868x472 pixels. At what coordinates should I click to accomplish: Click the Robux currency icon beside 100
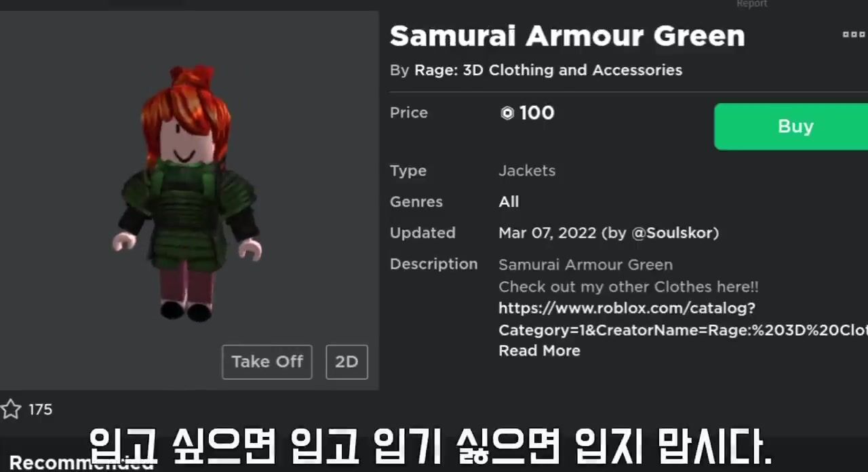[507, 113]
